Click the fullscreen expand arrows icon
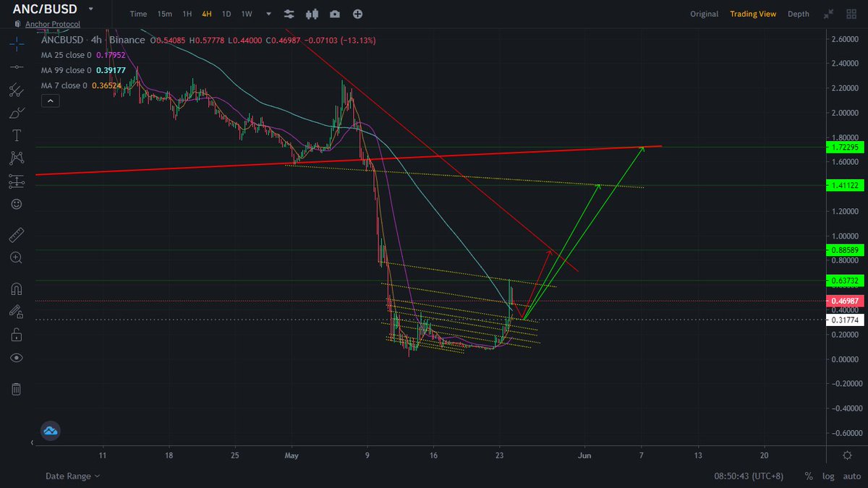Screen dimensions: 868x488 pos(827,14)
